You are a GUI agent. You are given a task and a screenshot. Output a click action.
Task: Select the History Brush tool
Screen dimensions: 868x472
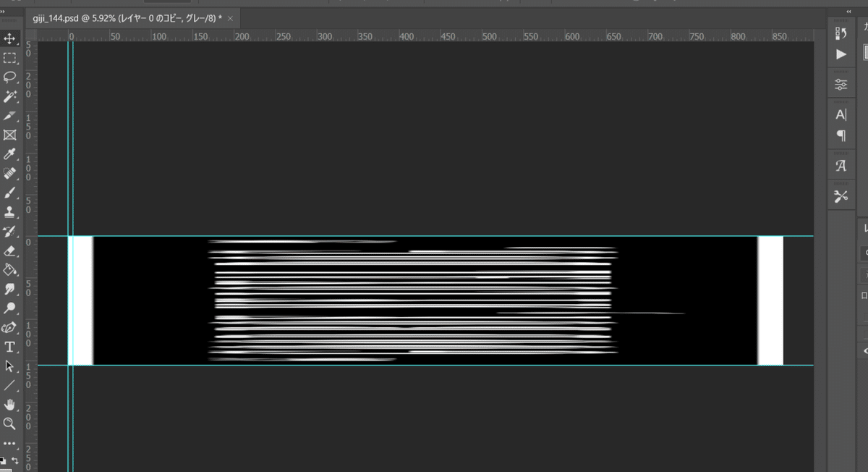10,232
